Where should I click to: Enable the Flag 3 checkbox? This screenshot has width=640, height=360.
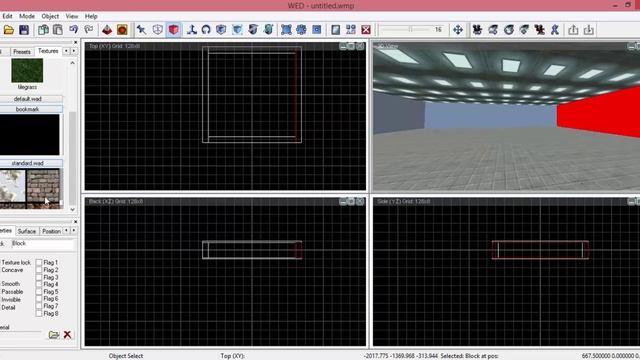click(39, 277)
